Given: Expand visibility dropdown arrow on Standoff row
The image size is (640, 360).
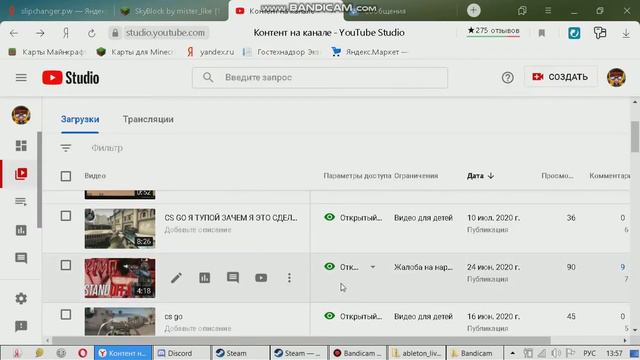Looking at the screenshot, I should 373,267.
